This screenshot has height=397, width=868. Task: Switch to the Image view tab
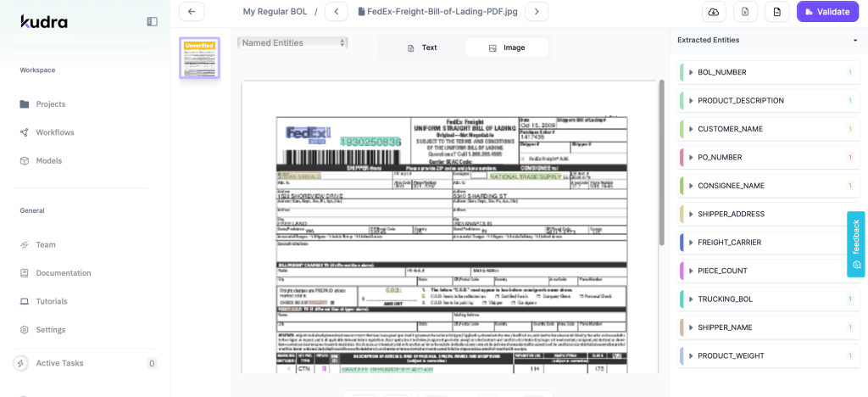[x=506, y=48]
